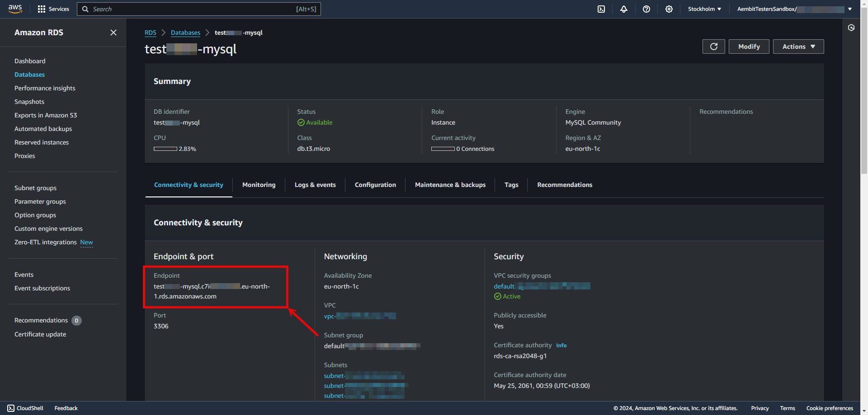Click the Certificate authority Info link
The width and height of the screenshot is (868, 415).
561,345
